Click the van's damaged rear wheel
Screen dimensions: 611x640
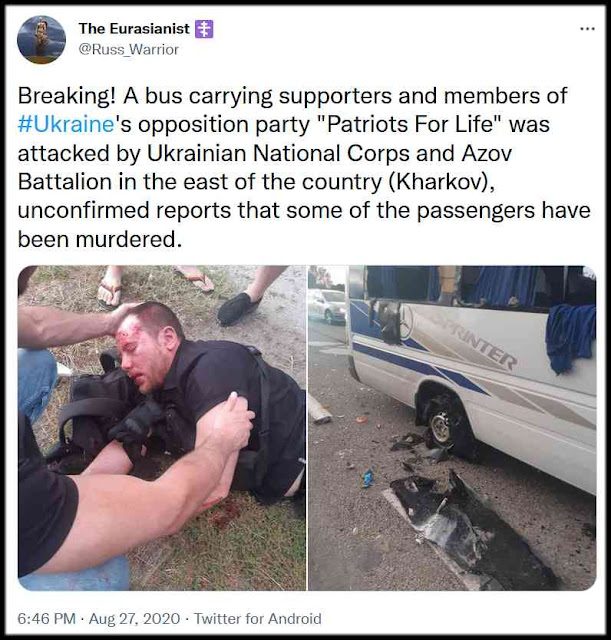tap(444, 424)
